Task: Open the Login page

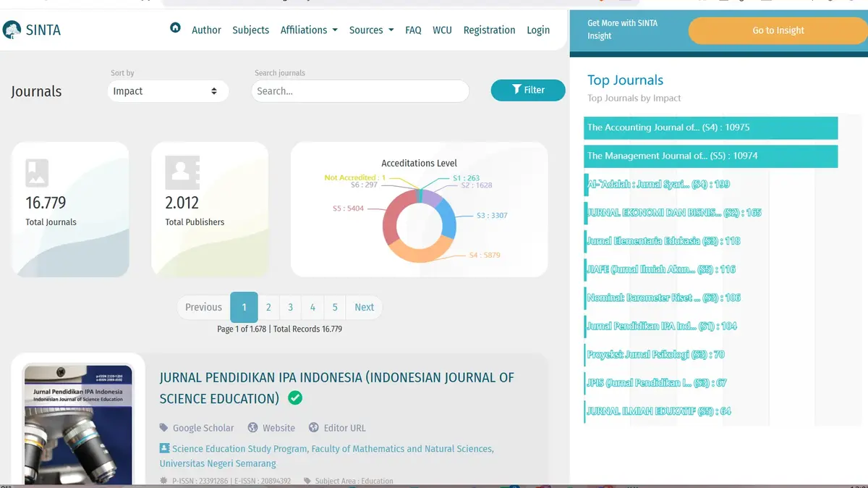Action: pyautogui.click(x=538, y=30)
